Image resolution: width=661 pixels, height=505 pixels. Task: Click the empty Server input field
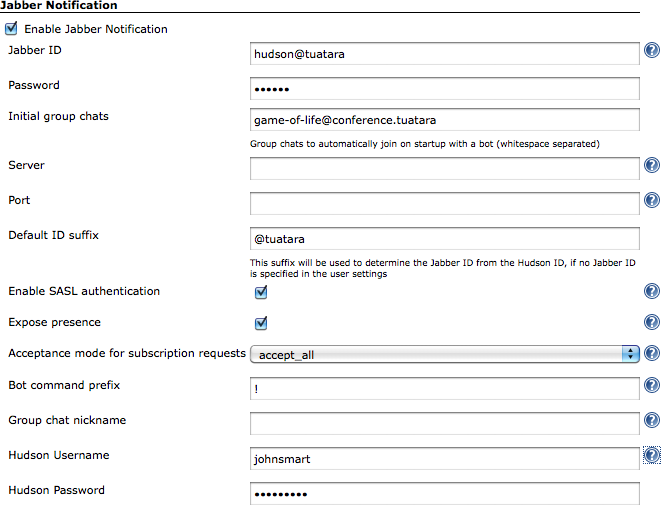445,168
